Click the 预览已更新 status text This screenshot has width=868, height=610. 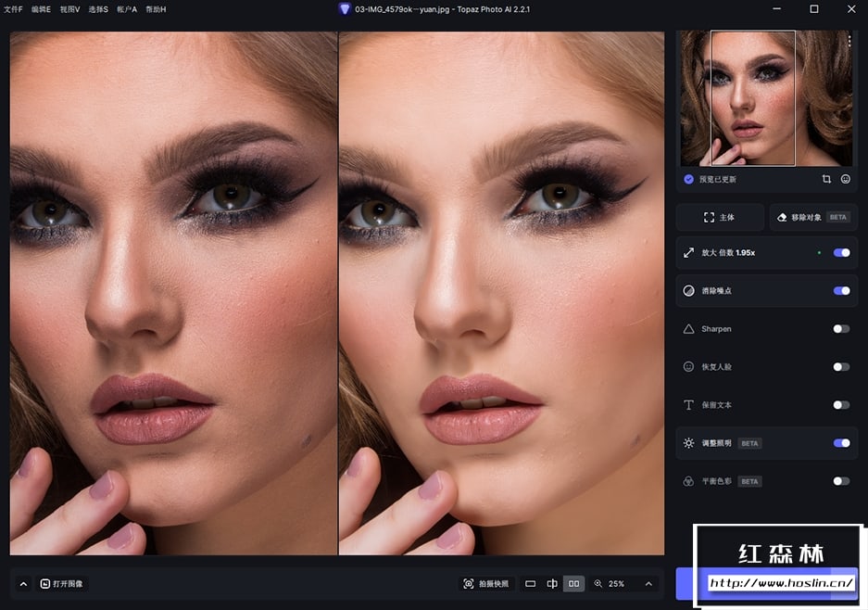tap(717, 180)
